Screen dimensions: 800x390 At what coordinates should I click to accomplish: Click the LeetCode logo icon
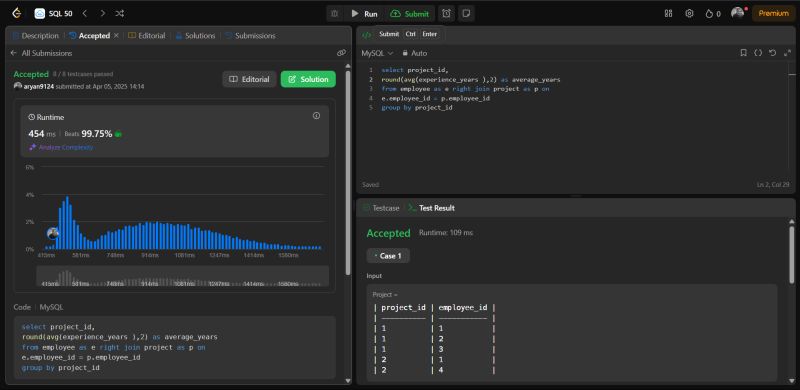tap(17, 14)
